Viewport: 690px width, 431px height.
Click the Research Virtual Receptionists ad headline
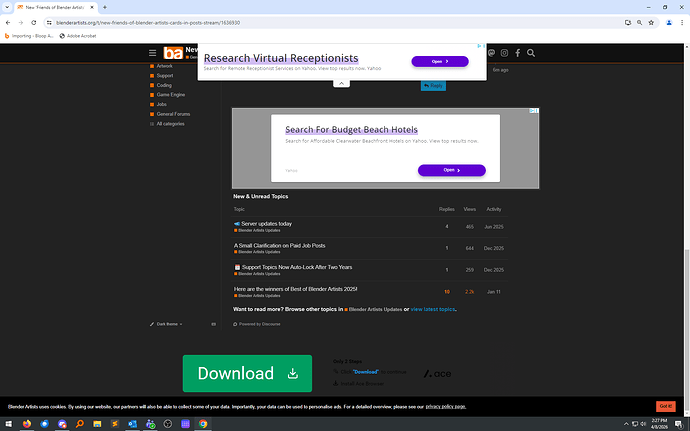pyautogui.click(x=281, y=58)
